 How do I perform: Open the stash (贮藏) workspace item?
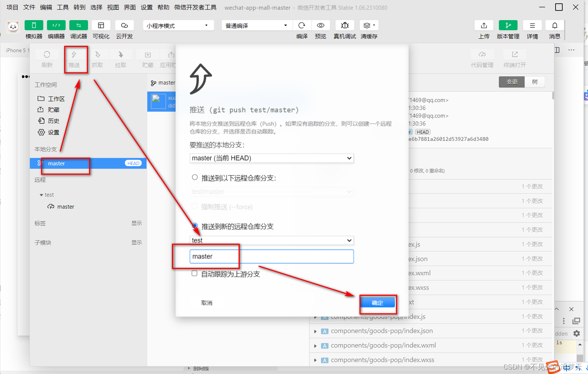(48, 110)
